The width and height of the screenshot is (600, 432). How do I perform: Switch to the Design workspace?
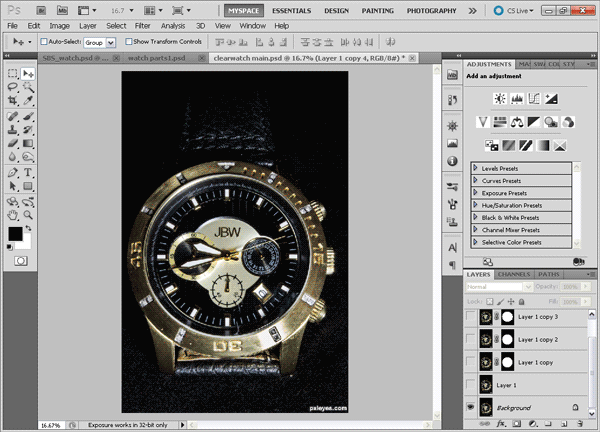(336, 11)
